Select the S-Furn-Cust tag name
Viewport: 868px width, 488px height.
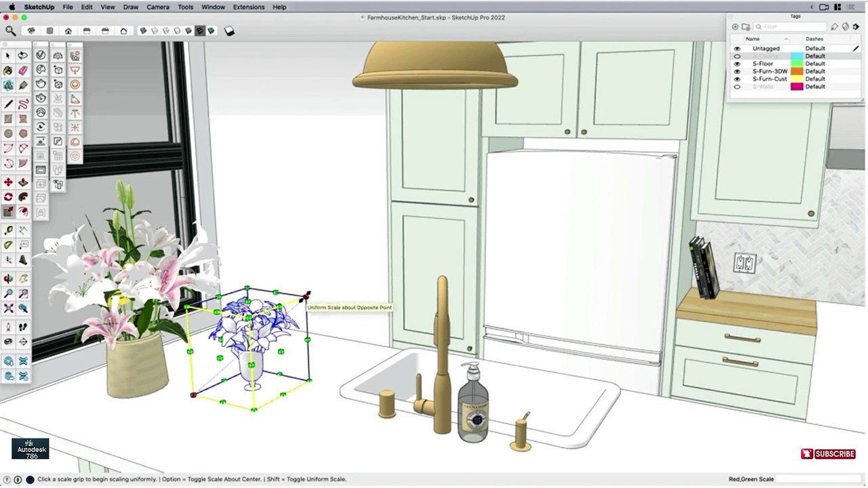click(770, 79)
